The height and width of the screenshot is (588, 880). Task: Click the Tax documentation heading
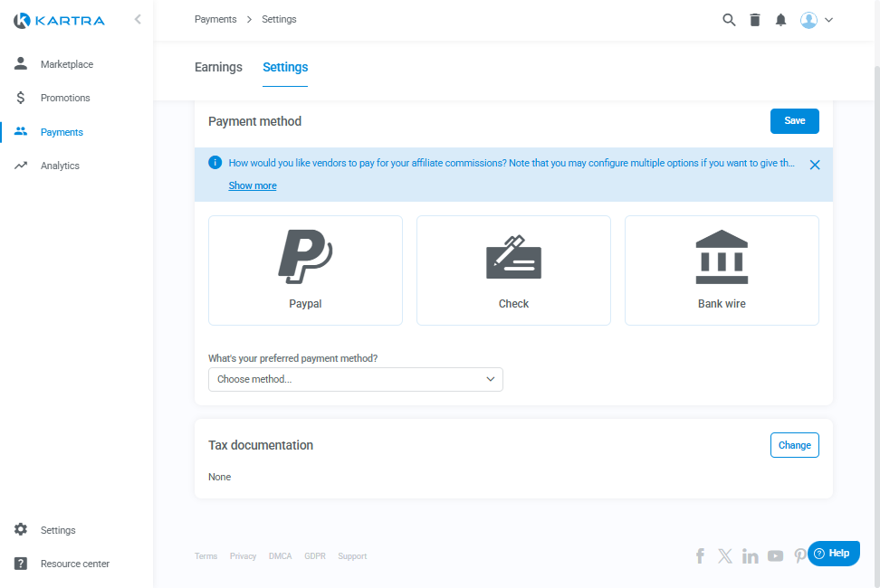click(261, 445)
